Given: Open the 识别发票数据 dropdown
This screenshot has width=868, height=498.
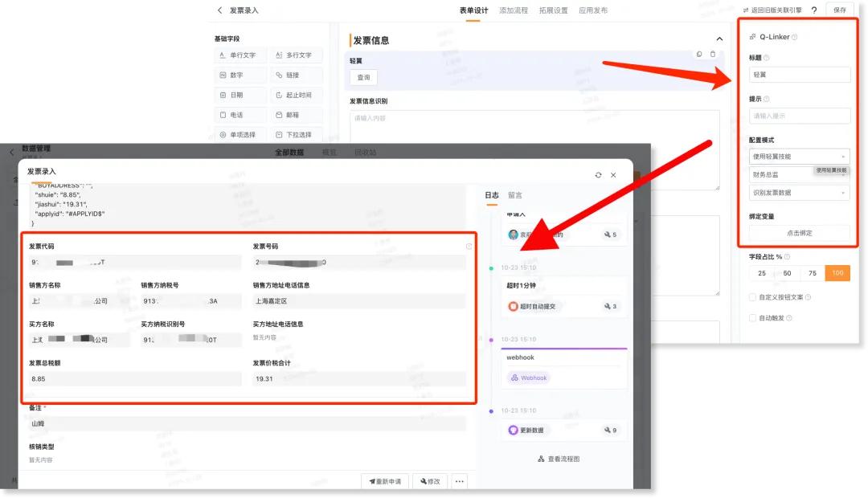Looking at the screenshot, I should coord(800,193).
